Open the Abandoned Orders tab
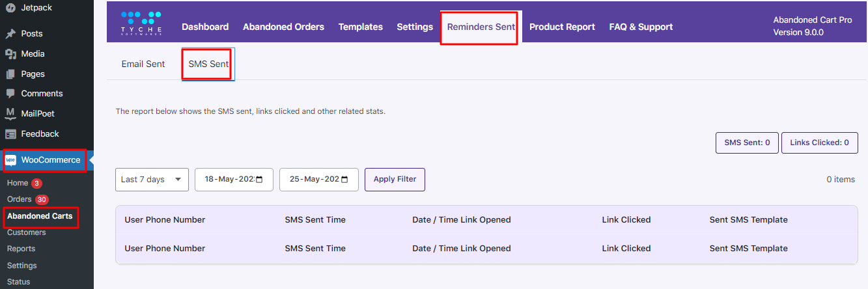The image size is (868, 289). tap(283, 27)
